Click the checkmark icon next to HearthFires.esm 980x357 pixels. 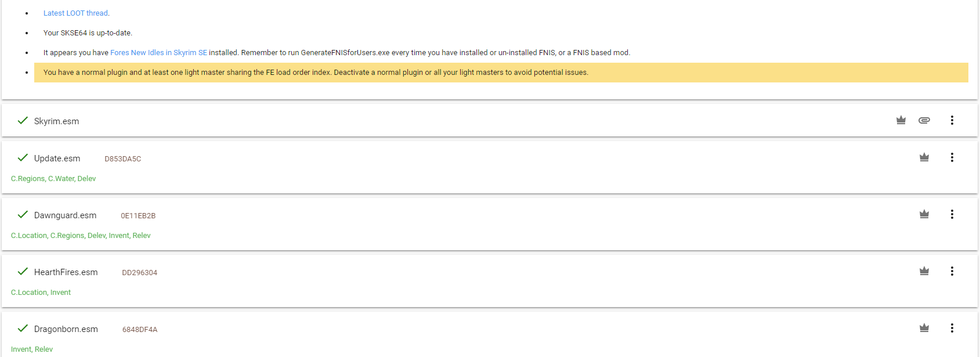[23, 272]
